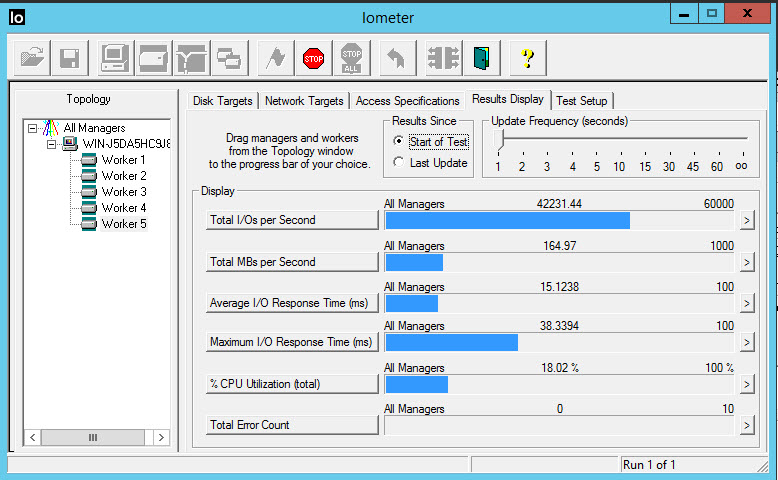Screen dimensions: 778x480
Task: Click topology horizontal scrollbar right arrow
Action: click(161, 437)
